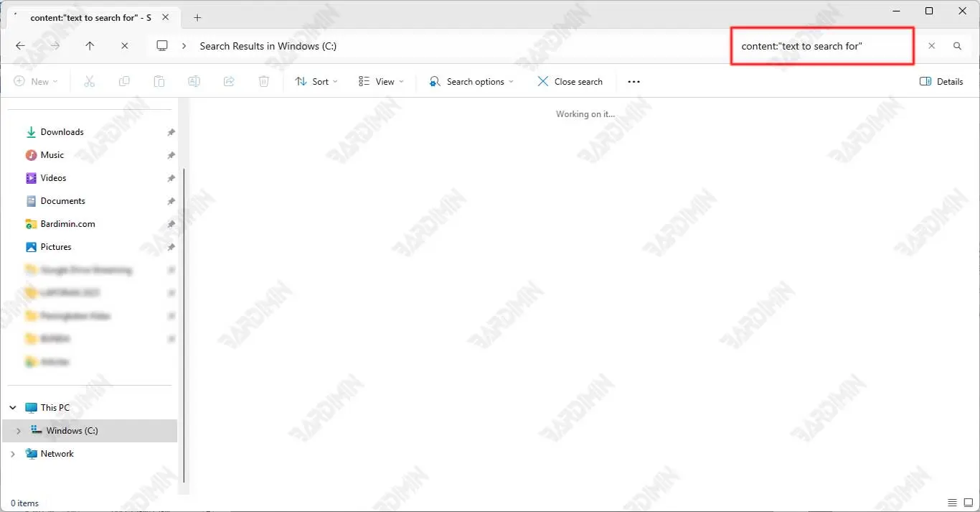
Task: Open the Downloads folder in sidebar
Action: pos(62,132)
